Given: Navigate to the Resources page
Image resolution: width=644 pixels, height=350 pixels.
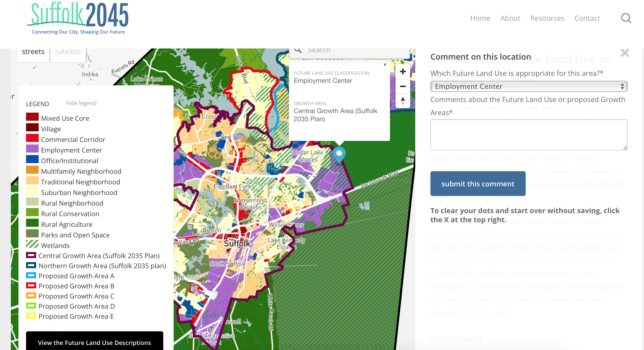Looking at the screenshot, I should pyautogui.click(x=547, y=18).
